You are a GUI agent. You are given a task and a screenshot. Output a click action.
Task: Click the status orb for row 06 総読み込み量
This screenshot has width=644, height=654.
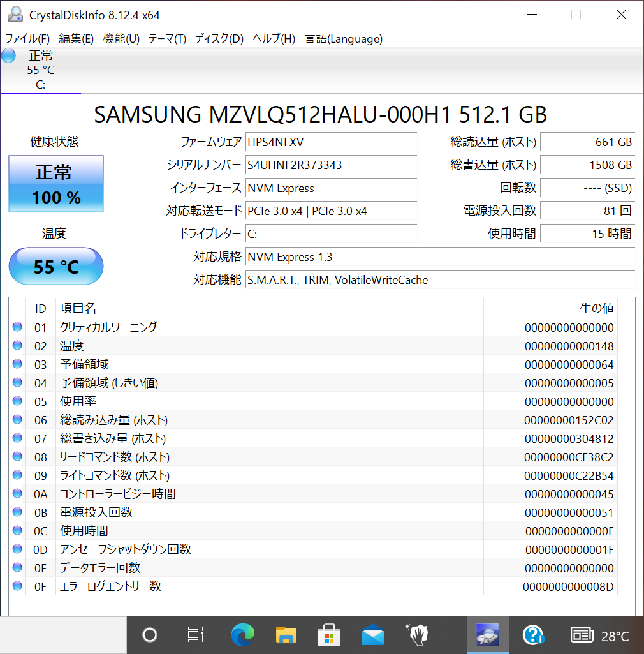(x=17, y=419)
